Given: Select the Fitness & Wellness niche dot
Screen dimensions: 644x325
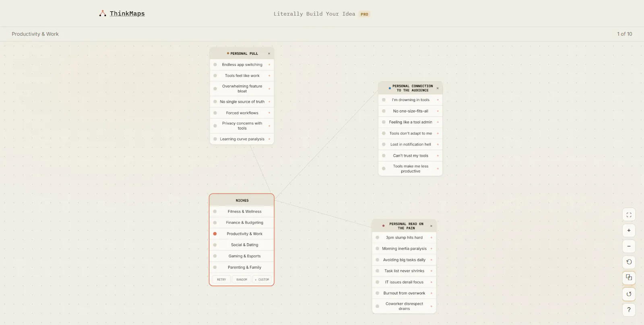Looking at the screenshot, I should coord(215,212).
